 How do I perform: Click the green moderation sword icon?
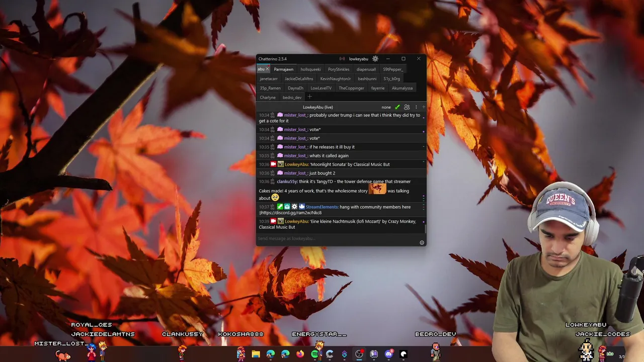397,107
